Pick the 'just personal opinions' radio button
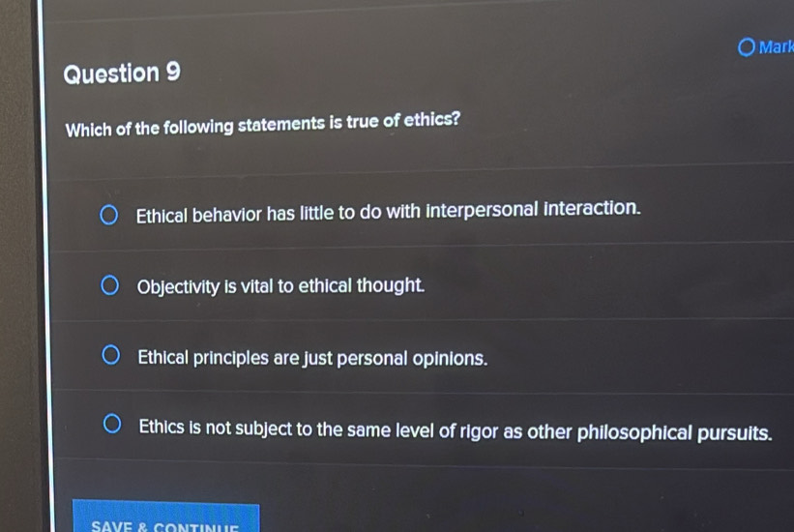The image size is (794, 532). coord(112,357)
